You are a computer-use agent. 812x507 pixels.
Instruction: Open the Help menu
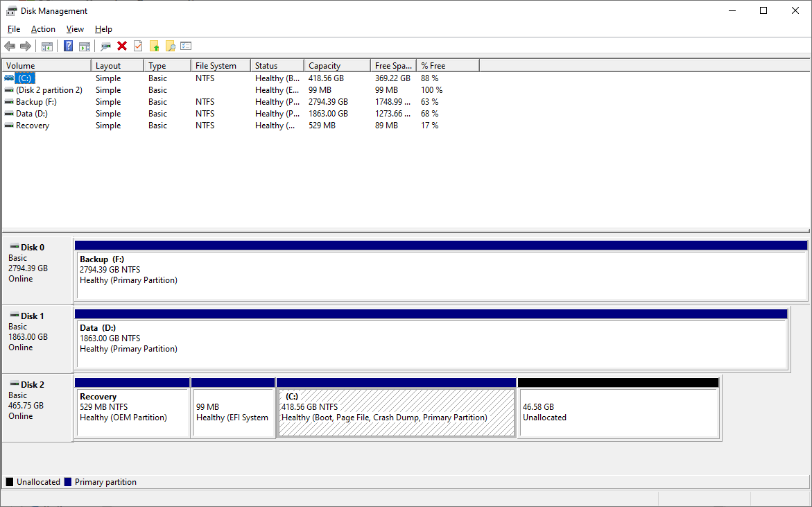pos(103,29)
